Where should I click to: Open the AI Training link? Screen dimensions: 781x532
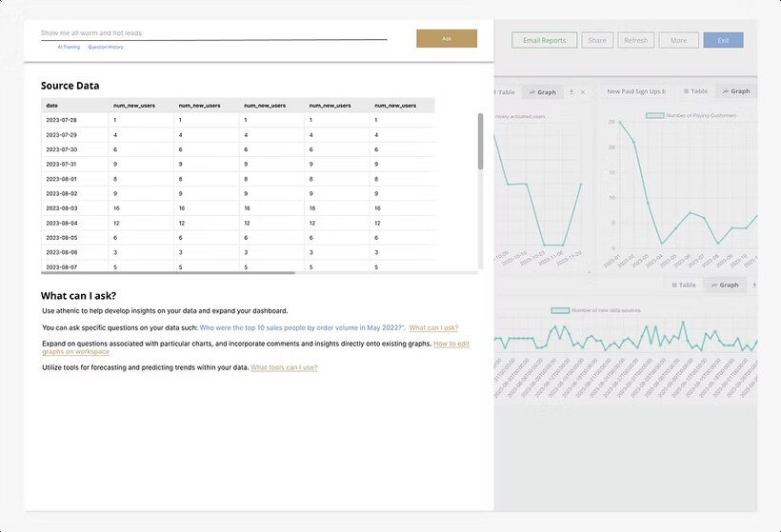click(x=69, y=47)
